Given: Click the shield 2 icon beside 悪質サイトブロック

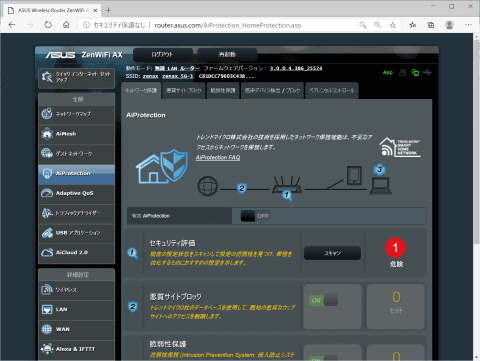Looking at the screenshot, I should point(133,306).
